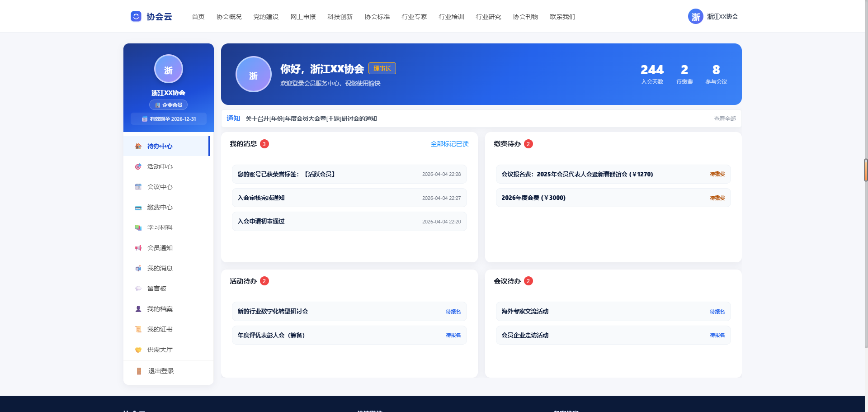Image resolution: width=868 pixels, height=412 pixels.
Task: Click the 供需大厅 handshake icon
Action: coord(138,350)
